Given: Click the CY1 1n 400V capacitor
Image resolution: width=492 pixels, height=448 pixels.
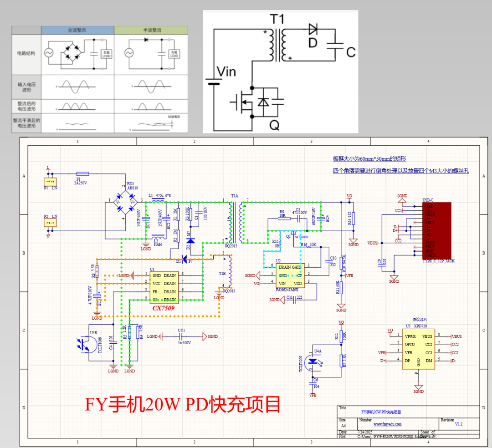Looking at the screenshot, I should pos(181,336).
